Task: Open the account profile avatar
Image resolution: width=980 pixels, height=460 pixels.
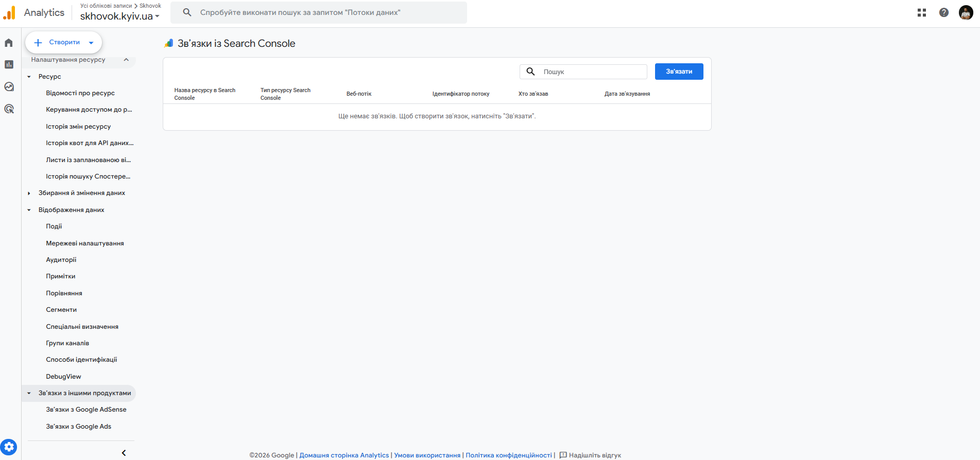Action: [x=966, y=12]
